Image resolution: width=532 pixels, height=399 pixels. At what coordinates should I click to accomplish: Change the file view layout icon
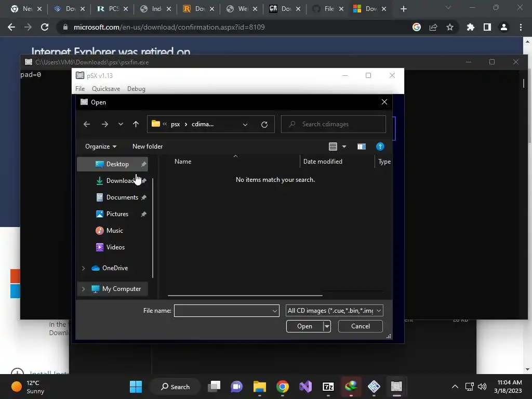(x=333, y=147)
